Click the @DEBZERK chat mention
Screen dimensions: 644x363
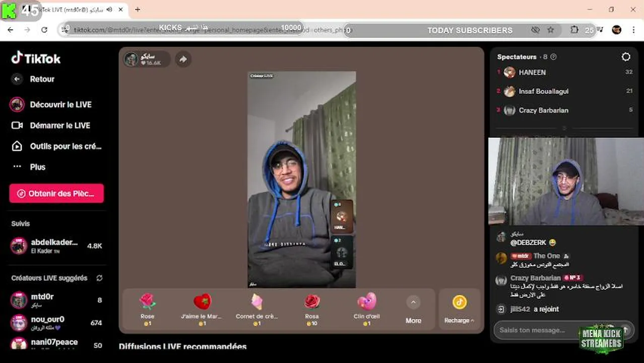tap(528, 243)
